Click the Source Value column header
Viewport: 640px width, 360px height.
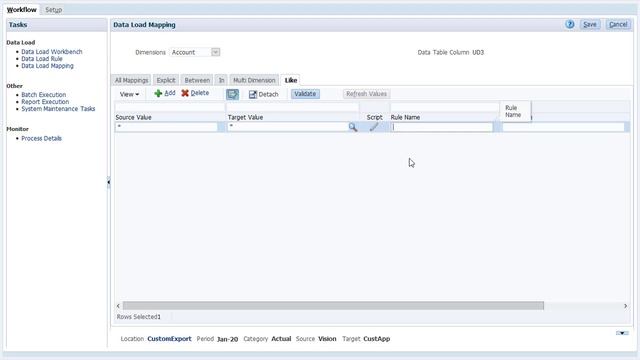point(133,117)
